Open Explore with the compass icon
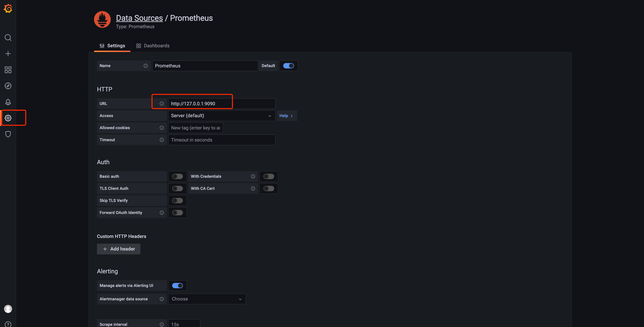The image size is (644, 327). pos(8,86)
